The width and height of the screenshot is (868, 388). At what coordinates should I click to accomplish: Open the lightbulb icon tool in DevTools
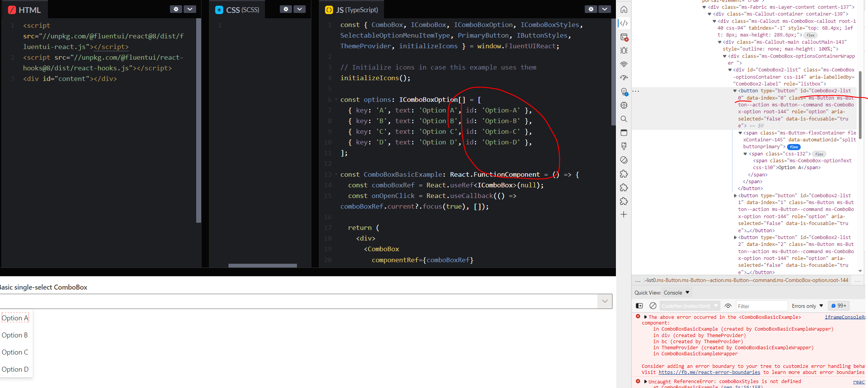[624, 92]
